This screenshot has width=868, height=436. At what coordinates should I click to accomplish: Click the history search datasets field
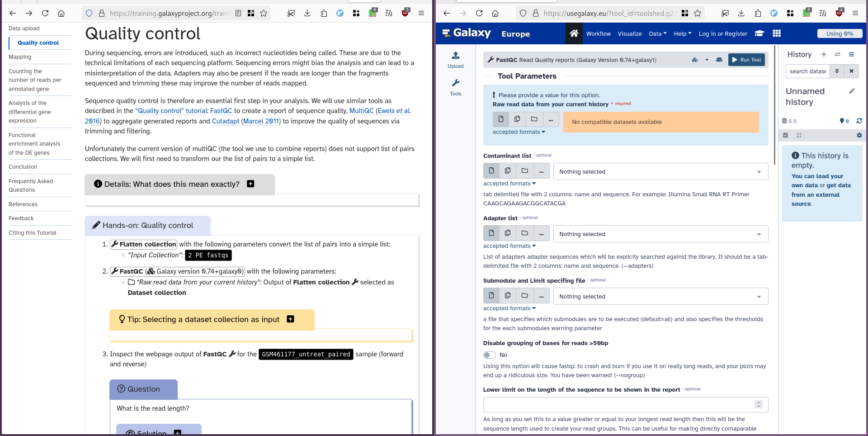coord(808,71)
